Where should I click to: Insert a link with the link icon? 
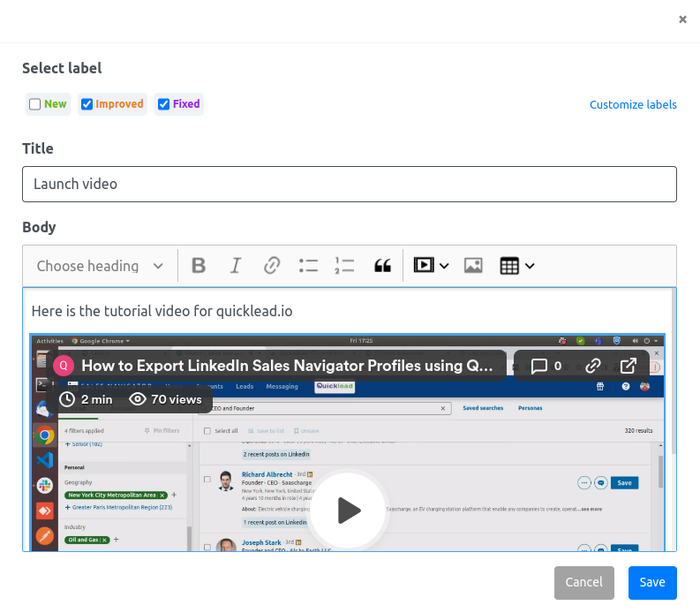(272, 266)
